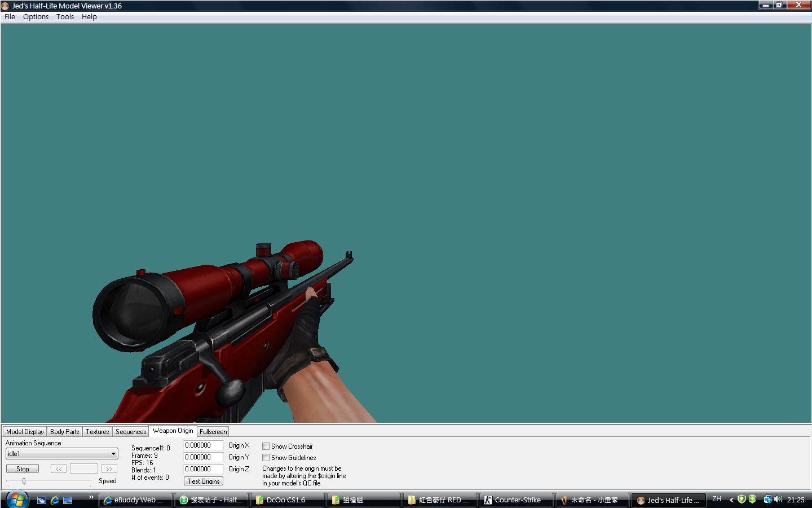This screenshot has width=812, height=508.
Task: Open the network connection tray icon
Action: [x=767, y=500]
